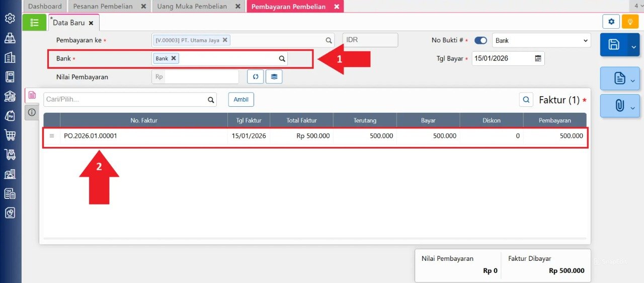Expand the document button dropdown chevron
The image size is (644, 283).
pyautogui.click(x=632, y=80)
